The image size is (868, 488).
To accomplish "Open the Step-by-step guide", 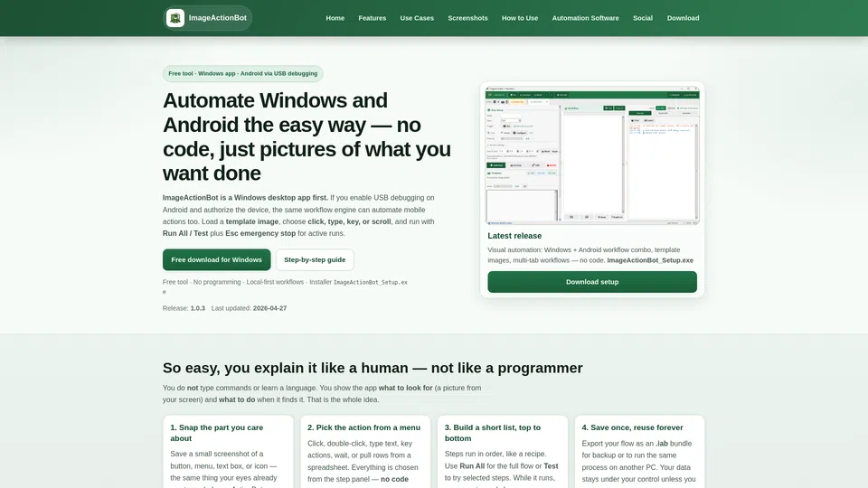I will 315,259.
